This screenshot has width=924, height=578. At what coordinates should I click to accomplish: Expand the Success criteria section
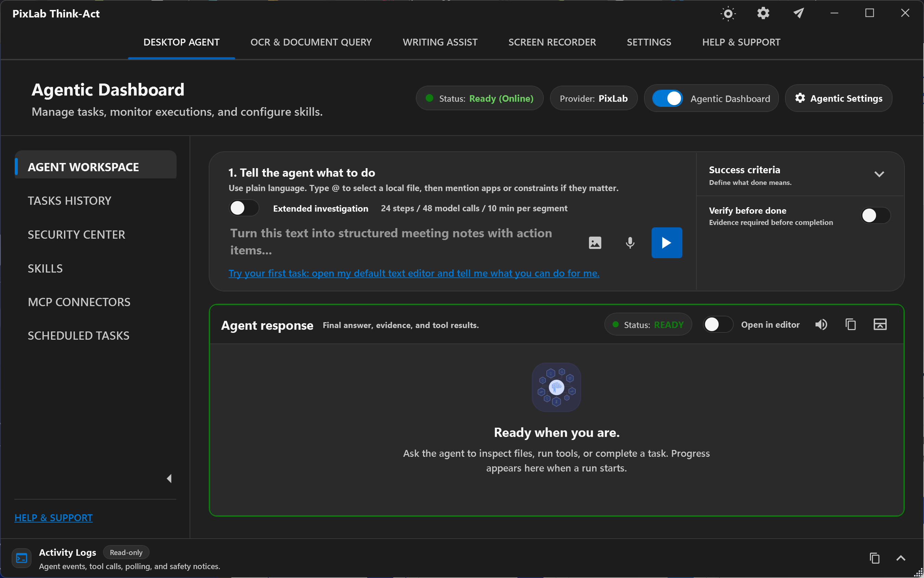[x=879, y=174]
